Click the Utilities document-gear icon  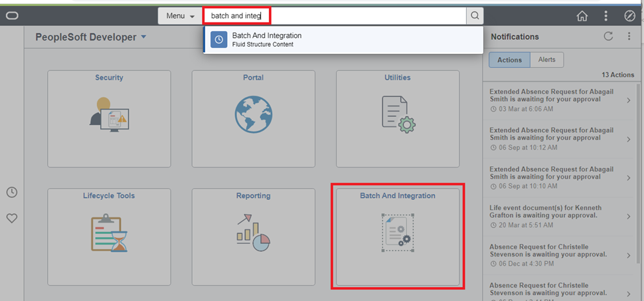tap(398, 114)
